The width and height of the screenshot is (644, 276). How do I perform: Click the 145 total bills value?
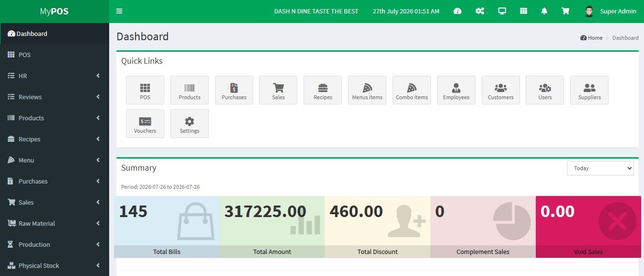[x=133, y=211]
